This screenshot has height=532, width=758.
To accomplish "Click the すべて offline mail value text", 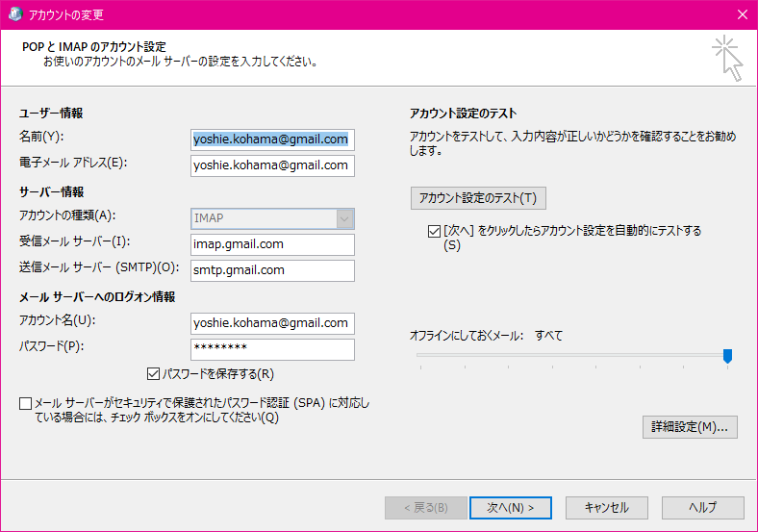I will (548, 336).
